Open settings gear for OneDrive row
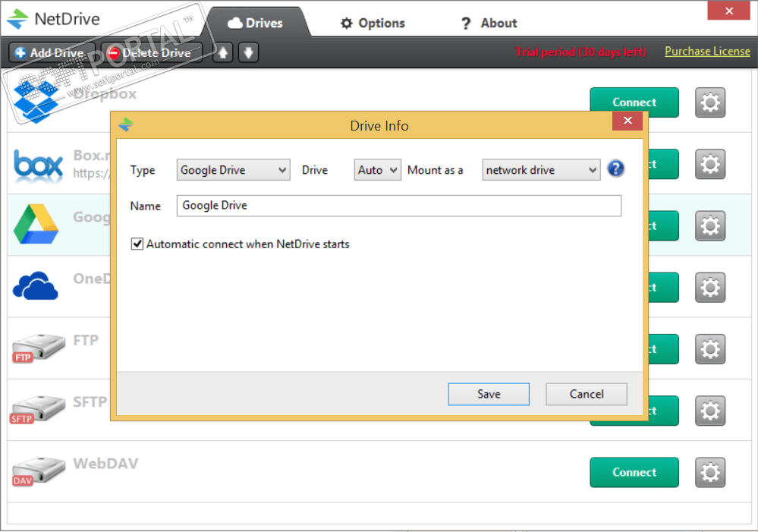758x532 pixels. [x=710, y=288]
